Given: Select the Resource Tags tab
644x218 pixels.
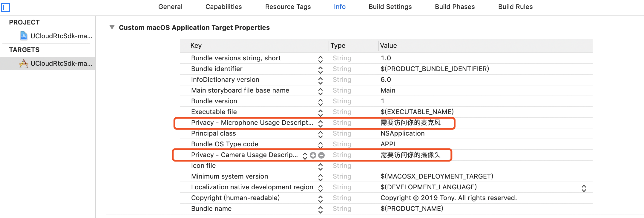Looking at the screenshot, I should pyautogui.click(x=288, y=7).
